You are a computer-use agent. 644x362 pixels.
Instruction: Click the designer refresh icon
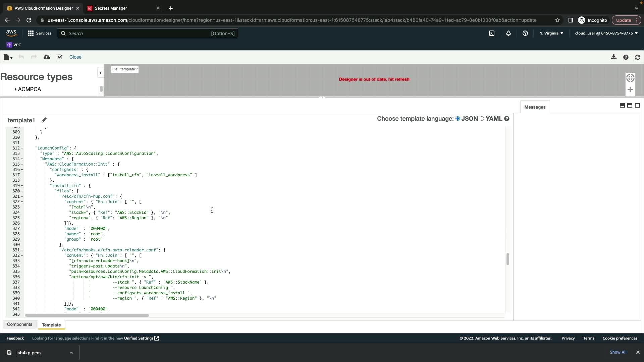(638, 57)
